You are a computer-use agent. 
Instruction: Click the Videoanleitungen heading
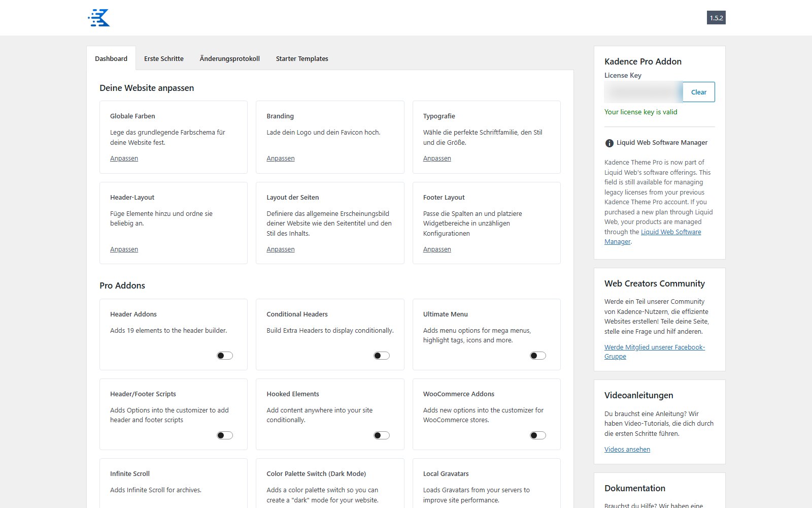click(639, 395)
